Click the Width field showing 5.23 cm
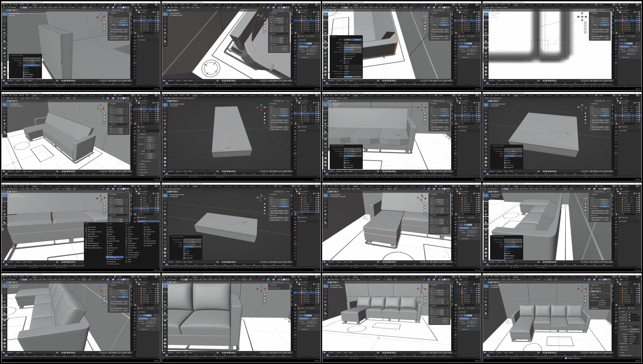The width and height of the screenshot is (643, 364). coord(353,45)
